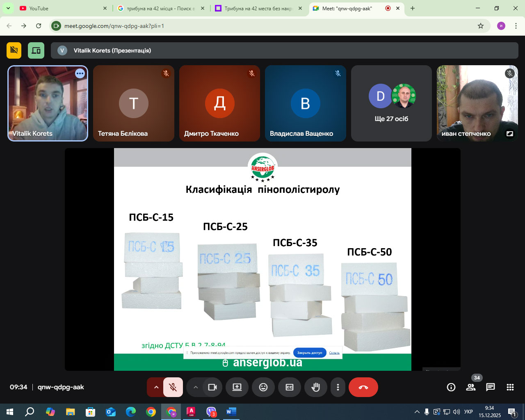Click the three-dot more options button
The width and height of the screenshot is (525, 420).
pos(338,387)
